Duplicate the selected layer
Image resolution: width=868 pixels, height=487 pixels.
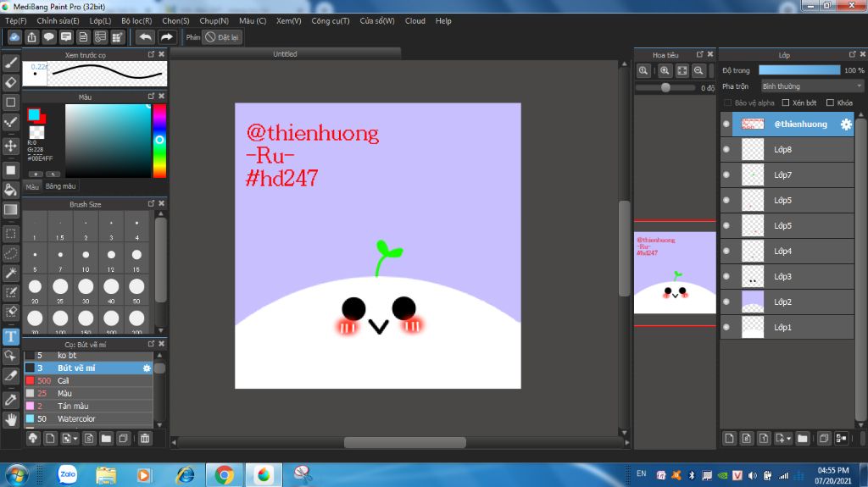click(x=824, y=439)
